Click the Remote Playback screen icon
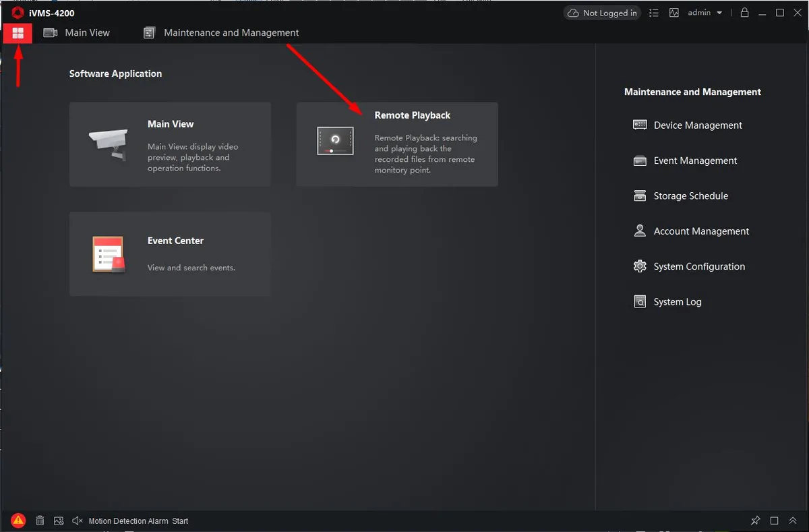Image resolution: width=809 pixels, height=532 pixels. (335, 140)
